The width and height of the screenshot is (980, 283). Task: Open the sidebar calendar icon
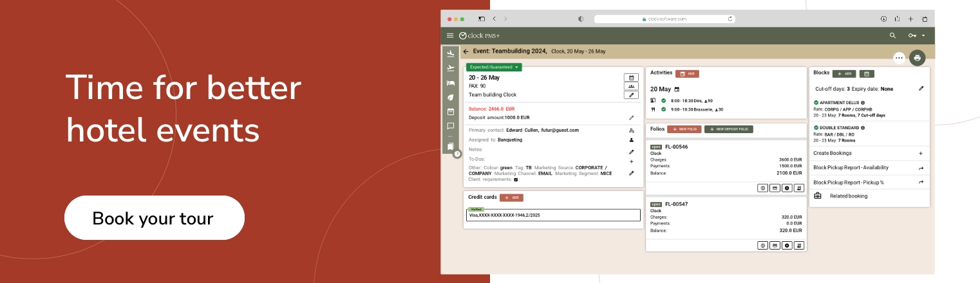(x=451, y=111)
